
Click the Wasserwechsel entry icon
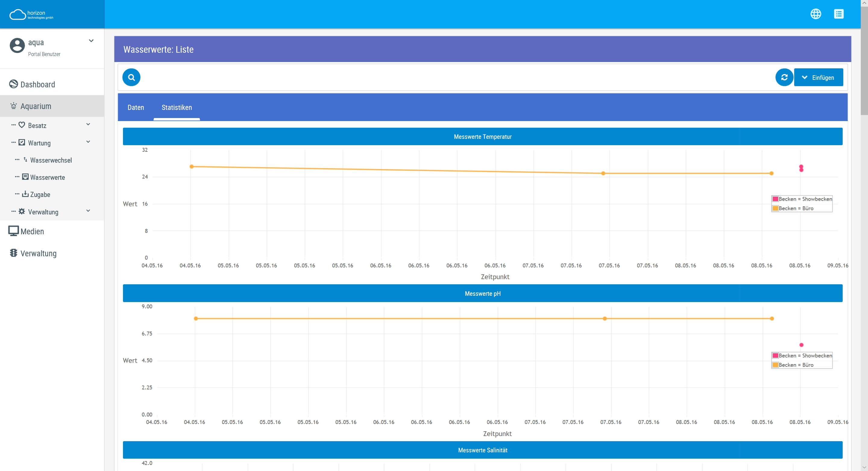point(25,160)
